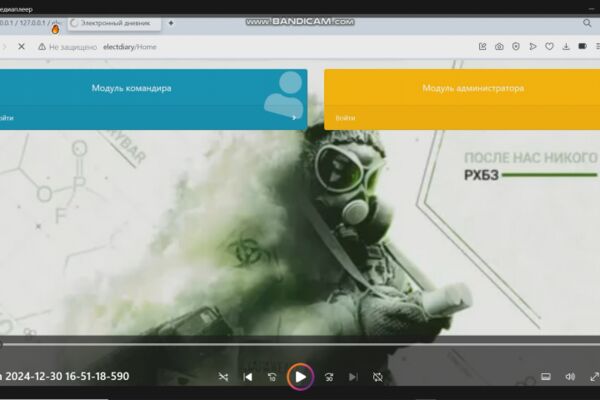Image resolution: width=600 pixels, height=400 pixels.
Task: Bookmark the page with the heart icon
Action: pyautogui.click(x=549, y=47)
